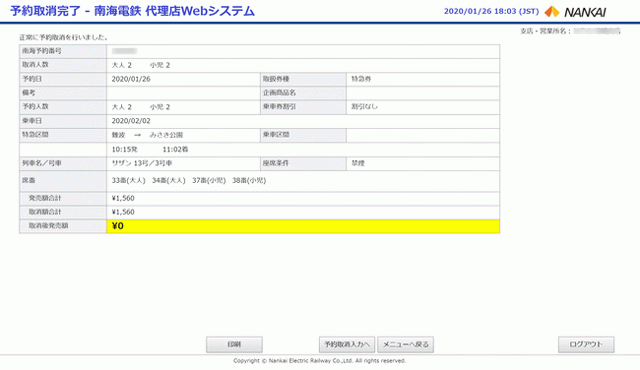Click 取消人数 value 大人 2 小児 2
This screenshot has width=640, height=370.
coord(141,65)
